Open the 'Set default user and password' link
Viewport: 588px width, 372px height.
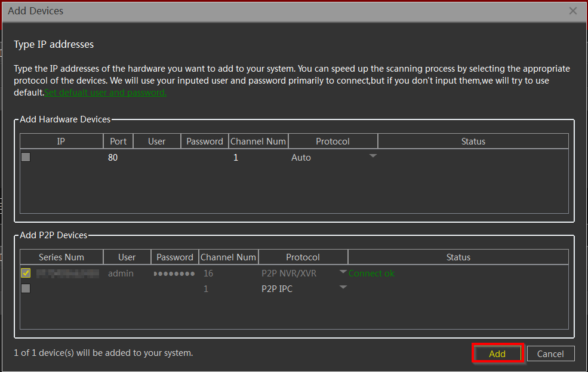click(x=105, y=93)
